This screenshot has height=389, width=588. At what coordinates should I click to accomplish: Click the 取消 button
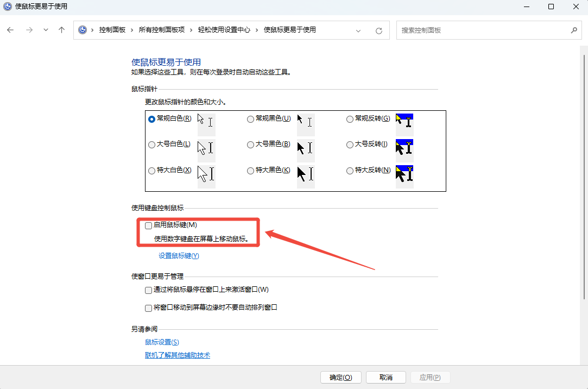click(x=386, y=378)
